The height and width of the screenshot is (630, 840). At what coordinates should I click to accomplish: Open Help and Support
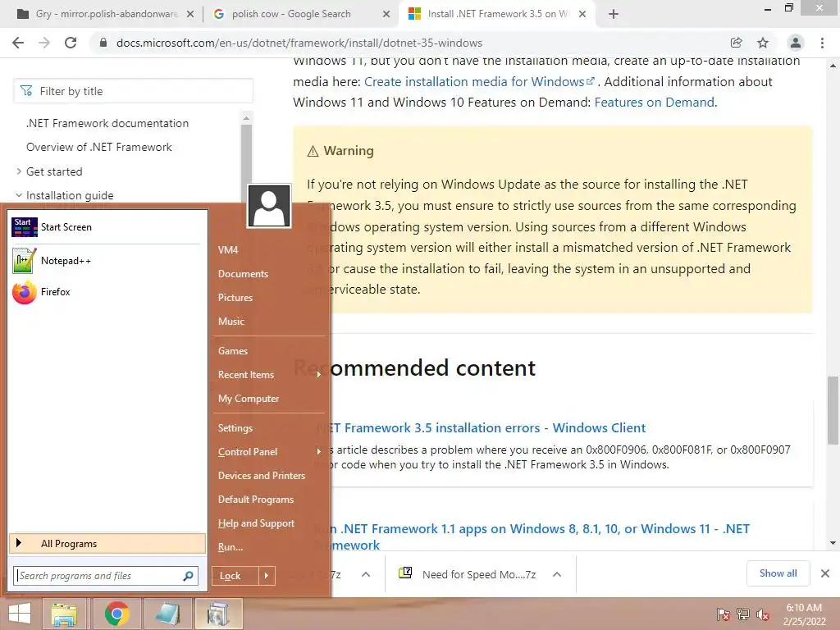click(x=256, y=523)
